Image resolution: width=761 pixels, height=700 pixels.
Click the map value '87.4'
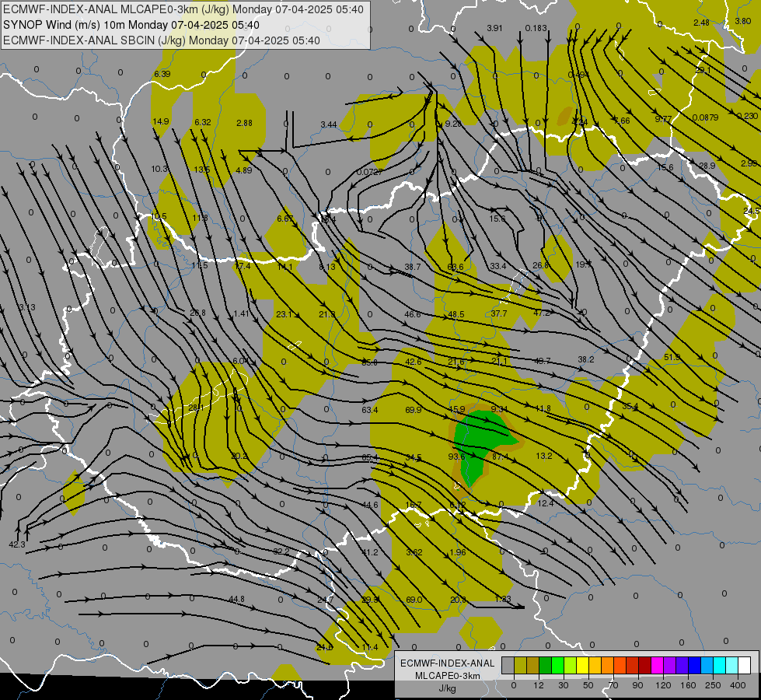click(x=501, y=457)
